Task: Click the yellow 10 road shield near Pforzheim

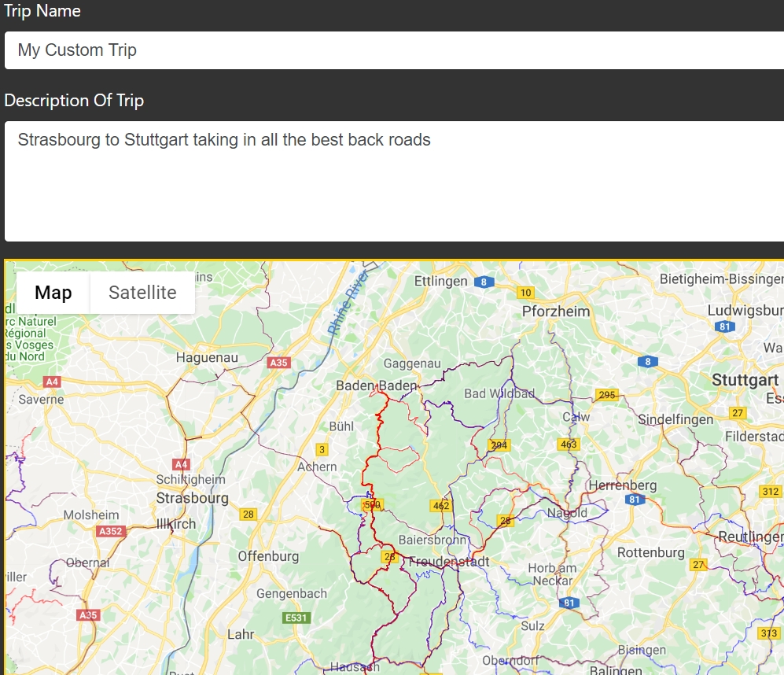Action: [526, 293]
